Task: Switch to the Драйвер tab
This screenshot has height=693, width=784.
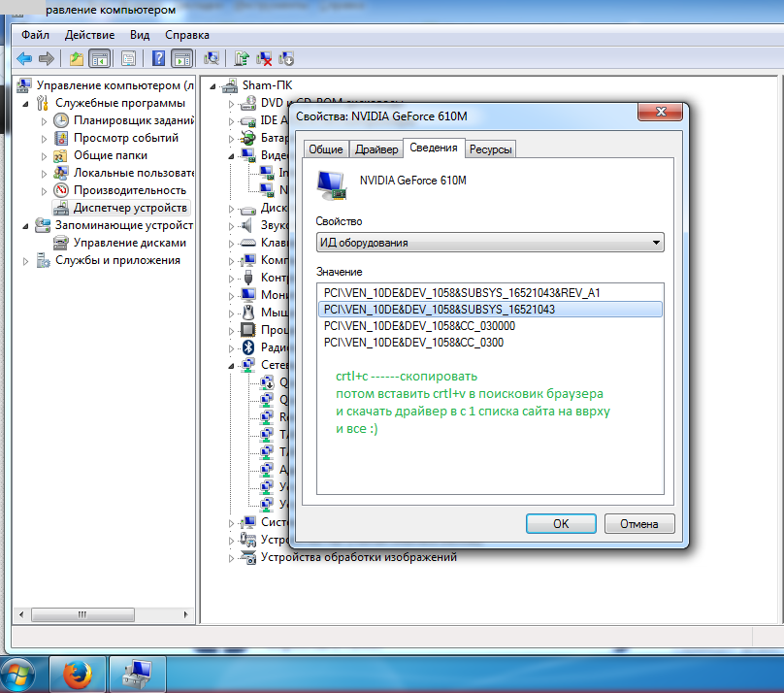Action: (376, 148)
